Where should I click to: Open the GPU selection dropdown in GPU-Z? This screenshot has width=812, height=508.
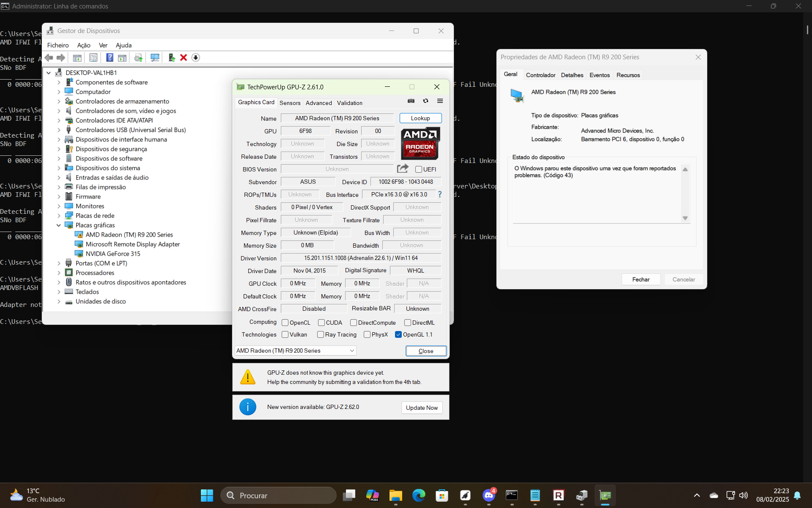point(295,351)
